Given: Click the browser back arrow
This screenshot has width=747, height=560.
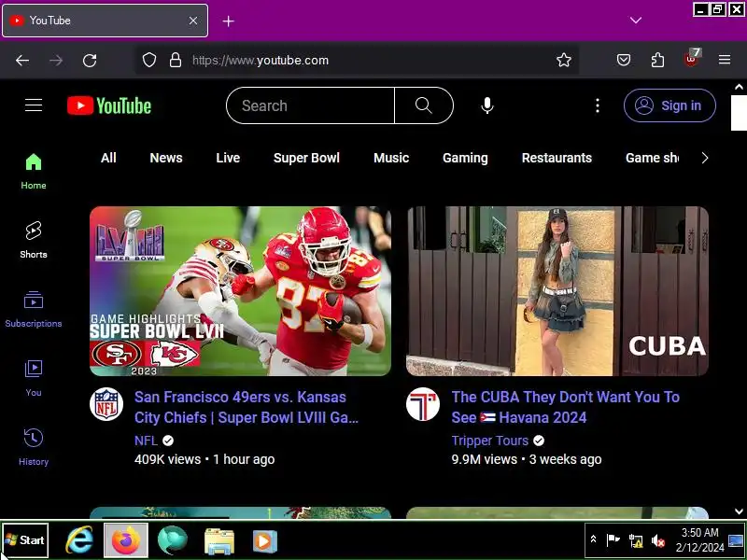Looking at the screenshot, I should click(x=22, y=60).
